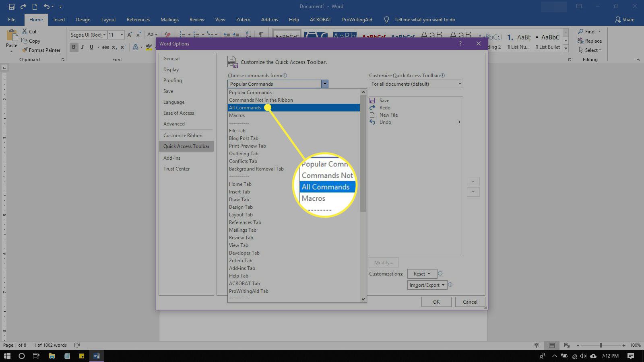Click the Modify button
The height and width of the screenshot is (362, 644).
[x=384, y=262]
